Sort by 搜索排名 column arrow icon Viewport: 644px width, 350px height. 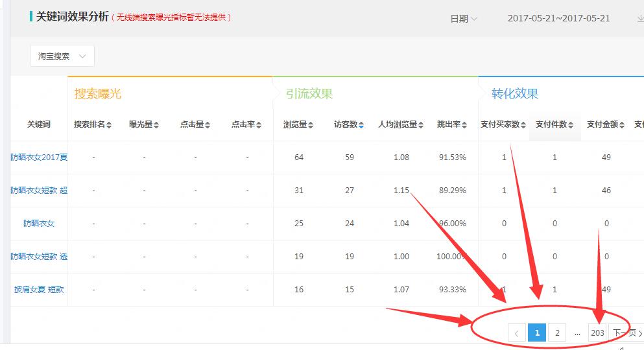click(x=109, y=125)
